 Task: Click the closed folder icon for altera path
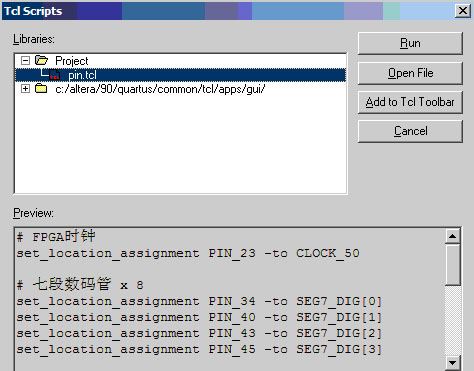41,88
